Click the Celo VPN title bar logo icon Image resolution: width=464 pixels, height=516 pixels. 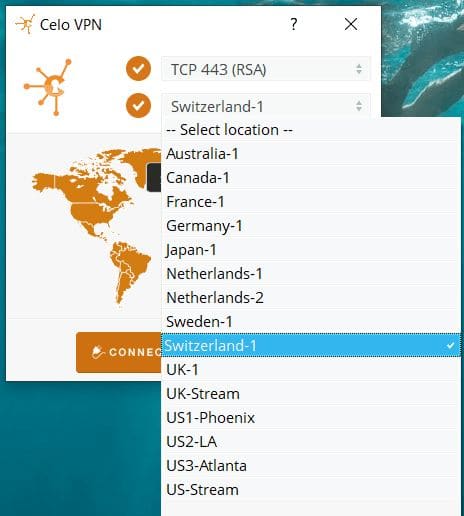pos(25,24)
